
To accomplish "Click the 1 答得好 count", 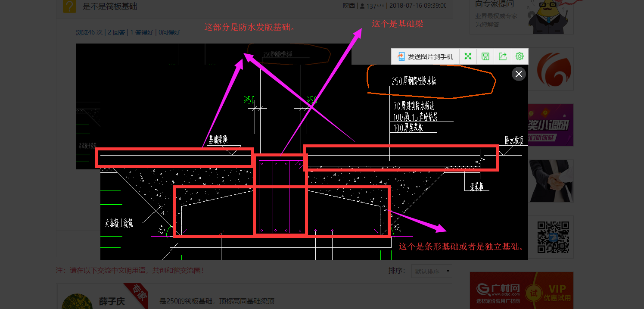I will tap(142, 32).
